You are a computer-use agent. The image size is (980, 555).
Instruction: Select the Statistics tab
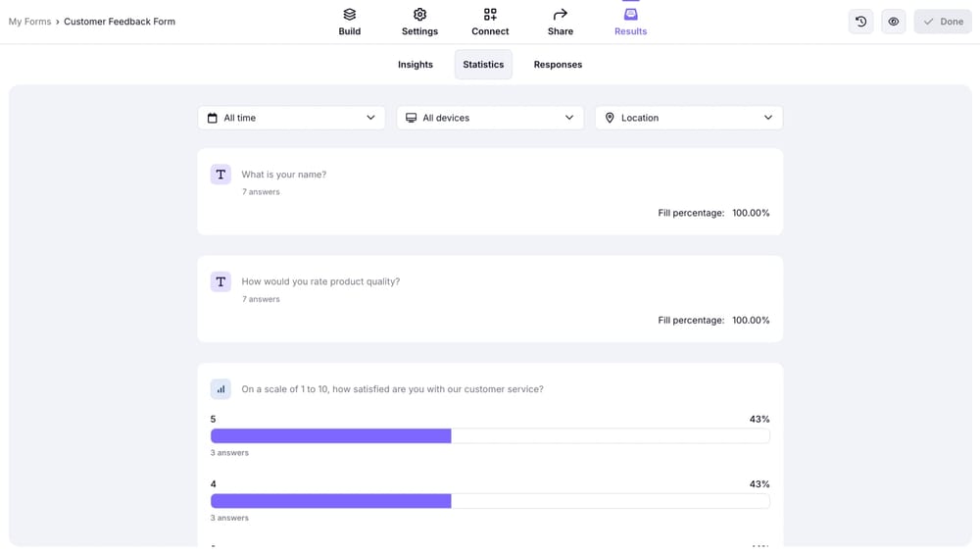pyautogui.click(x=483, y=65)
